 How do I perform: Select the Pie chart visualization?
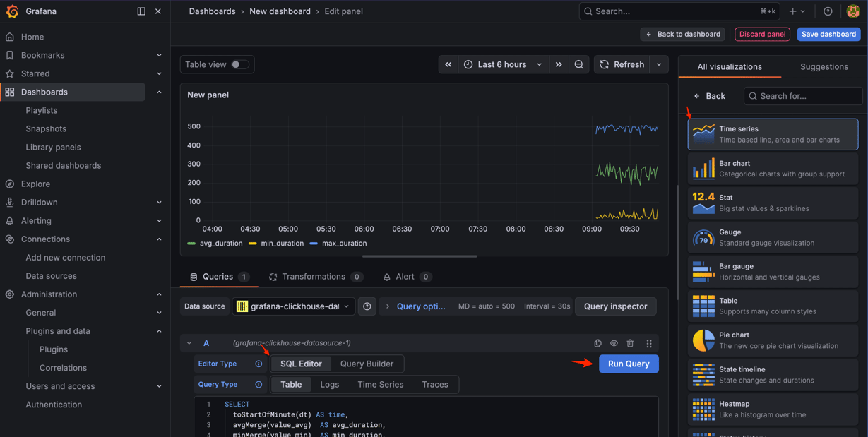click(x=773, y=340)
